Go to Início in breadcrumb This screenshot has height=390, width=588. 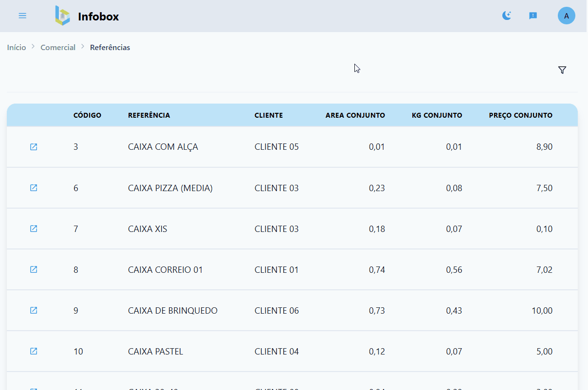click(17, 47)
